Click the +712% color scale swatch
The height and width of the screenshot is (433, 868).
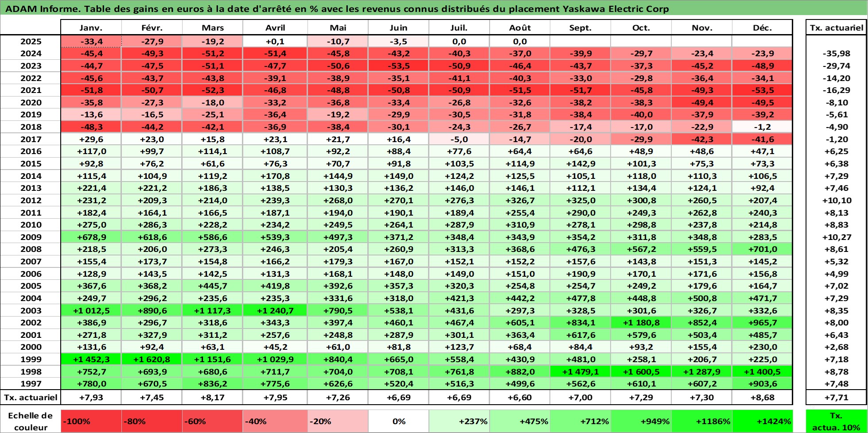(x=580, y=421)
